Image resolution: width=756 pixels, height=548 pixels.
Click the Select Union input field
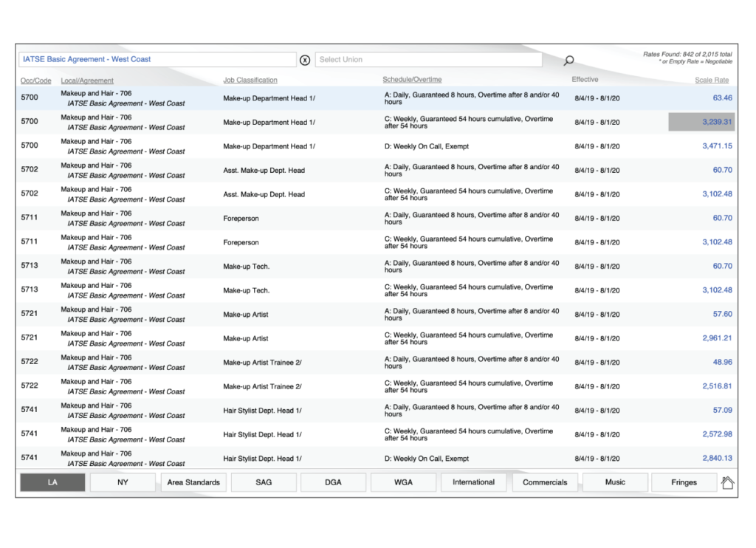click(x=429, y=59)
